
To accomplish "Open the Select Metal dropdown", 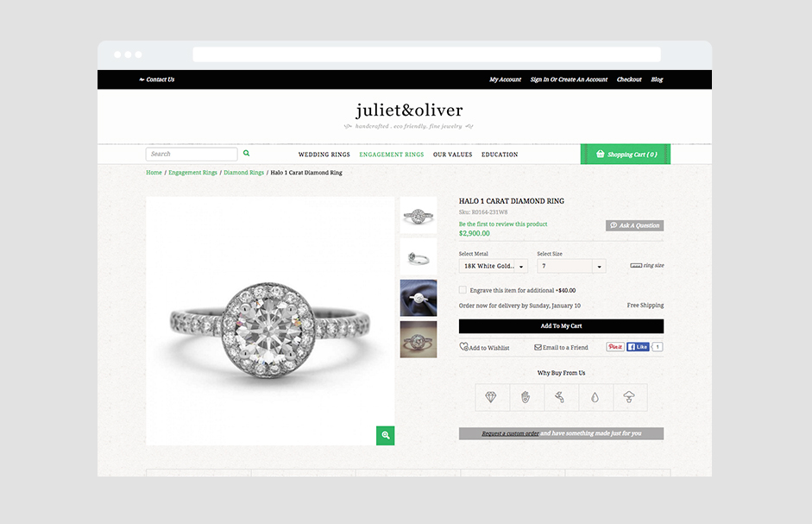I will click(493, 266).
